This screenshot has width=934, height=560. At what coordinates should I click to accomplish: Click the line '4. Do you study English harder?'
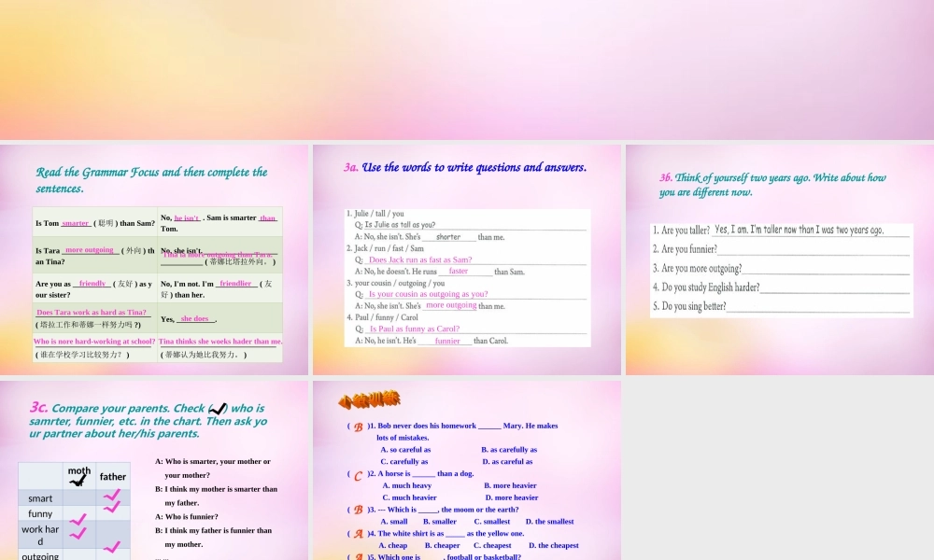[781, 287]
